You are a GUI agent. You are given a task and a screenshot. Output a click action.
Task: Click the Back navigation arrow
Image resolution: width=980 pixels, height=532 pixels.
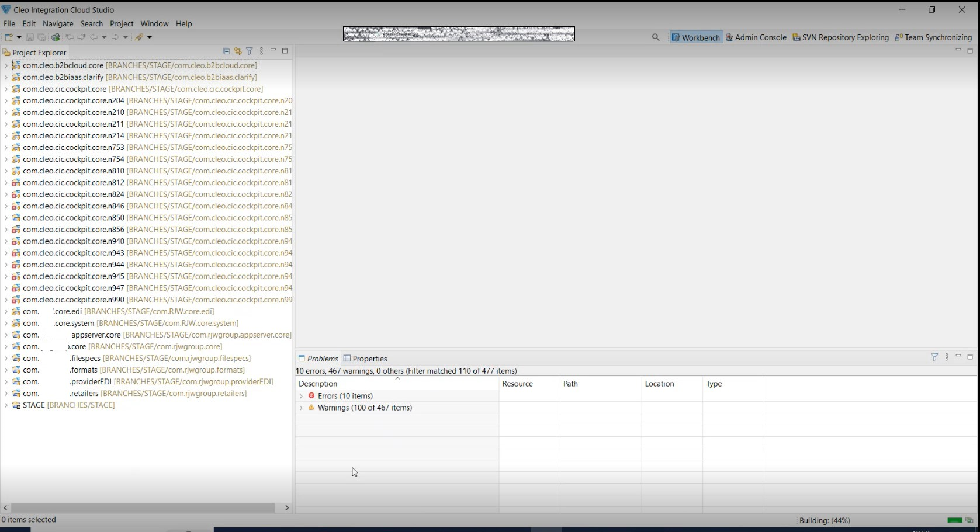94,37
